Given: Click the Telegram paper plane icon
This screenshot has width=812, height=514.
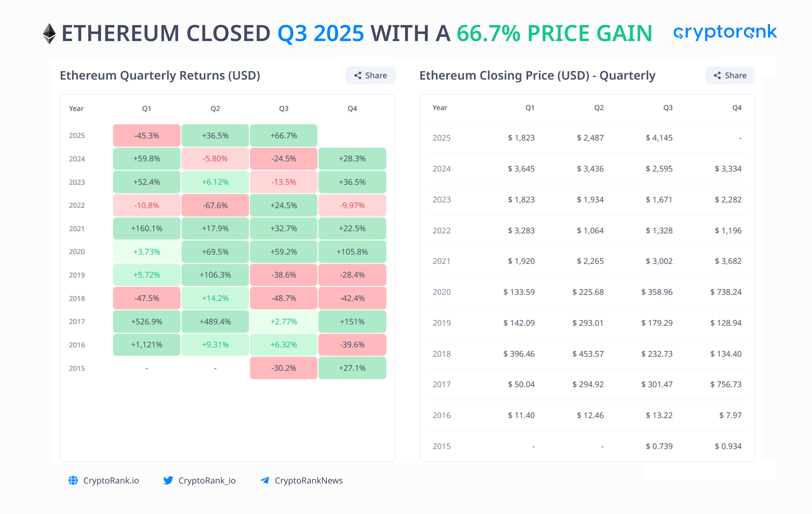Looking at the screenshot, I should click(265, 480).
